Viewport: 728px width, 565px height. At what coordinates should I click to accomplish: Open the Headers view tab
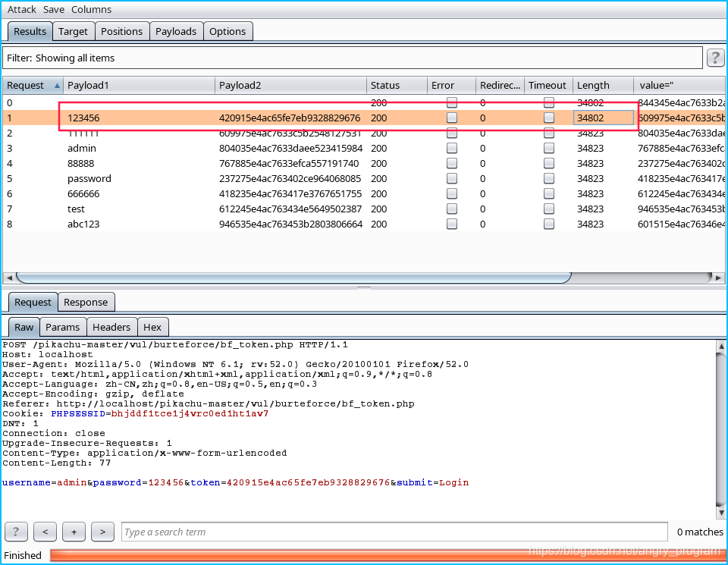(x=111, y=328)
